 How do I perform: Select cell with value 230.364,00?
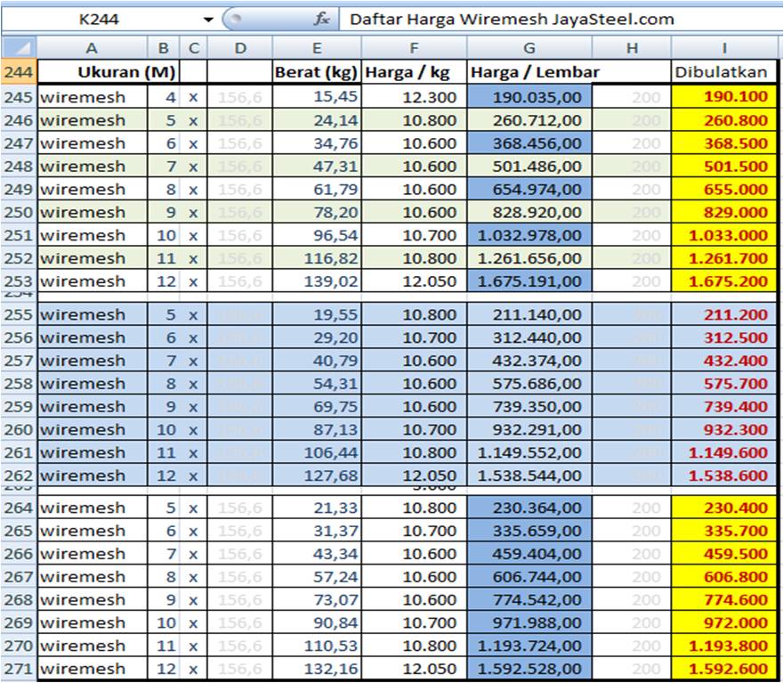click(x=529, y=508)
